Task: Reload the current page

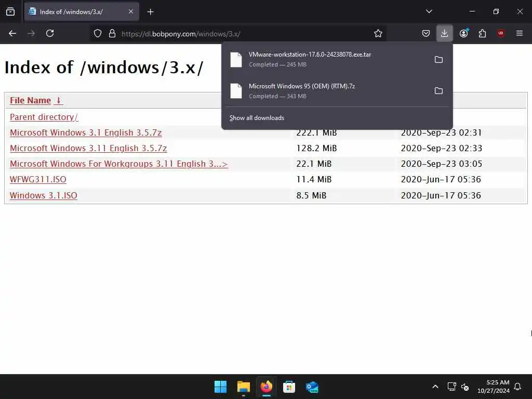Action: [x=50, y=33]
